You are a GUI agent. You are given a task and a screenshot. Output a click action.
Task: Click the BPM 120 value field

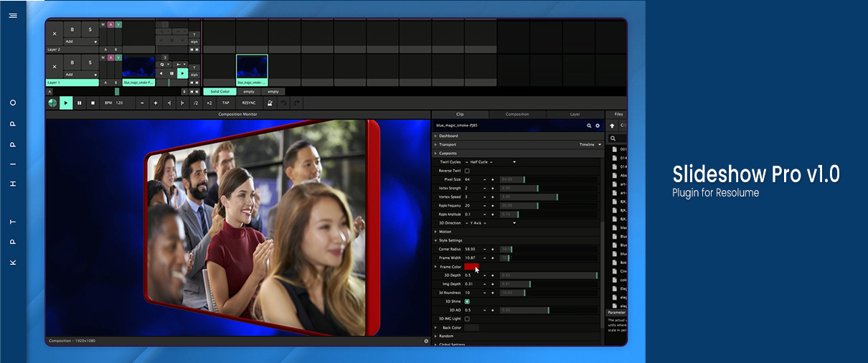tap(119, 103)
